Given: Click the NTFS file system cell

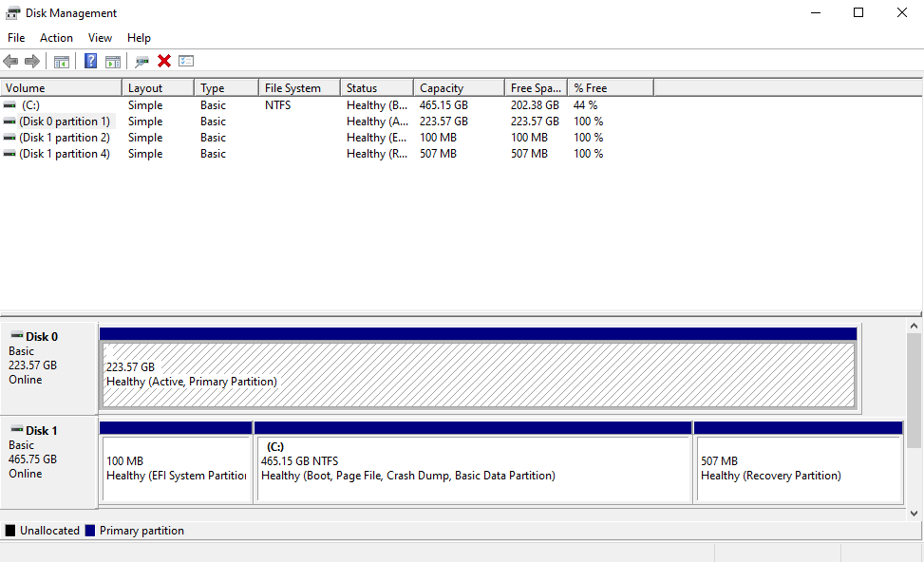Looking at the screenshot, I should (x=277, y=104).
